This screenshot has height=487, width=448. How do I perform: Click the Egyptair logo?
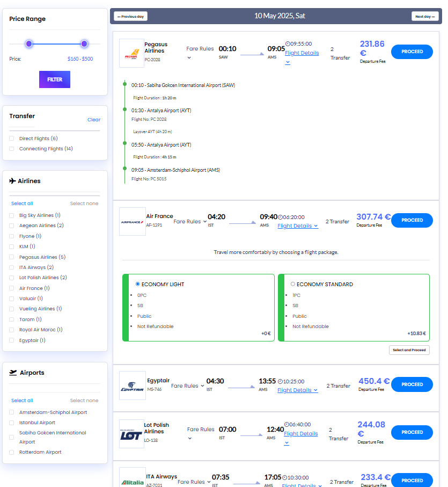tap(133, 386)
